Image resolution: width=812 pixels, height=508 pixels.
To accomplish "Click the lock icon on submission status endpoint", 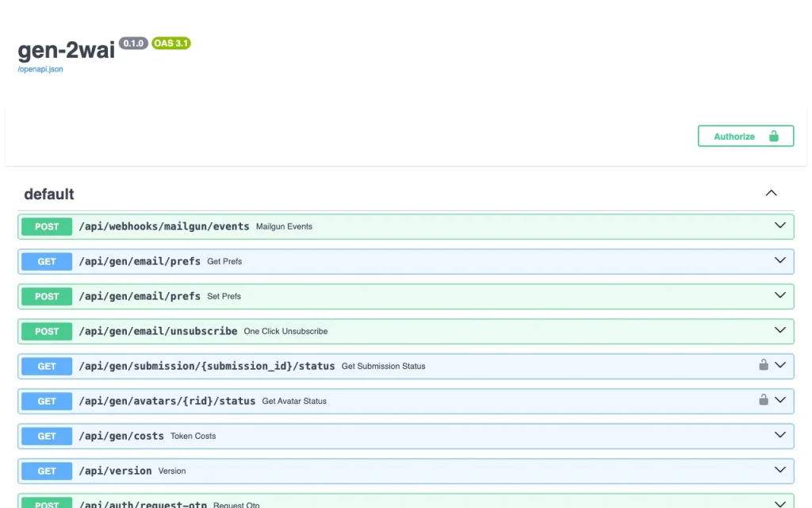I will 764,364.
